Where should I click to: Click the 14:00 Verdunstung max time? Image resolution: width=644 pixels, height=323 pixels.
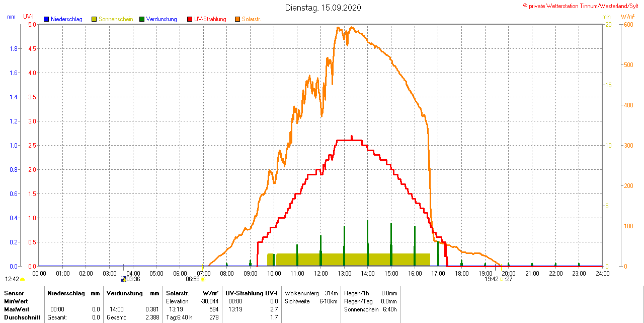click(117, 309)
